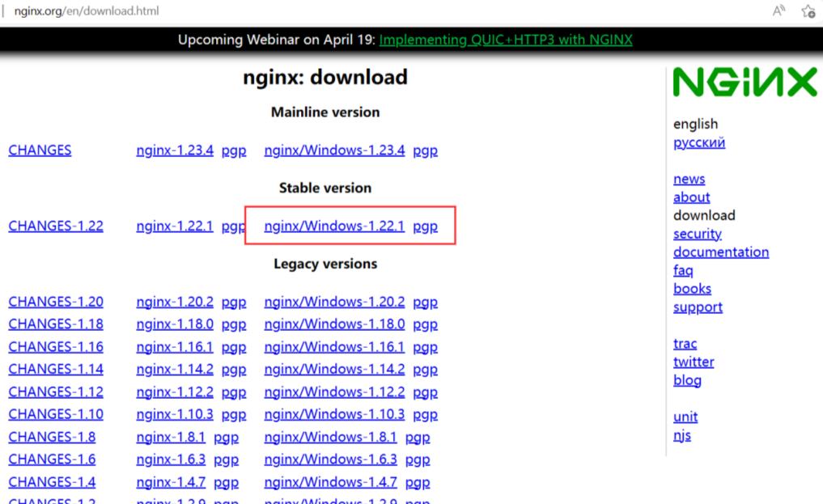Download nginx/Windows-1.4.7
823x504 pixels.
tap(331, 482)
